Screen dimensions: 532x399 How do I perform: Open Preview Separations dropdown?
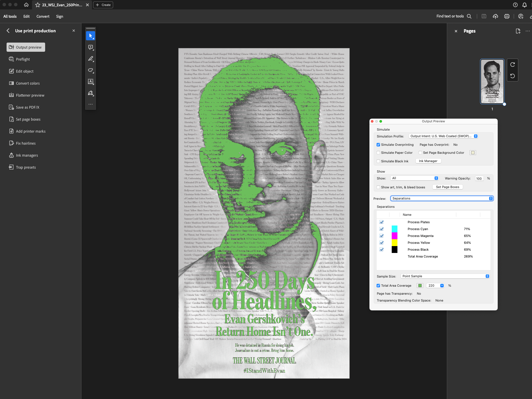442,198
